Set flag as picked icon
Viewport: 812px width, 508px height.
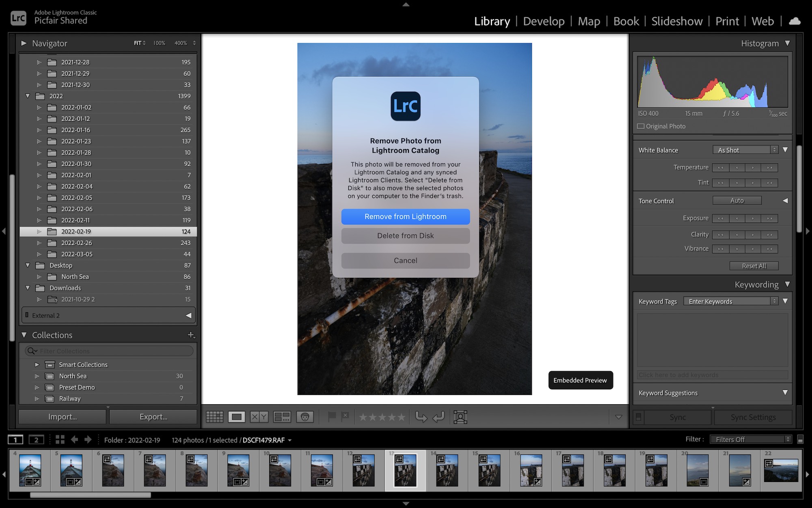332,417
